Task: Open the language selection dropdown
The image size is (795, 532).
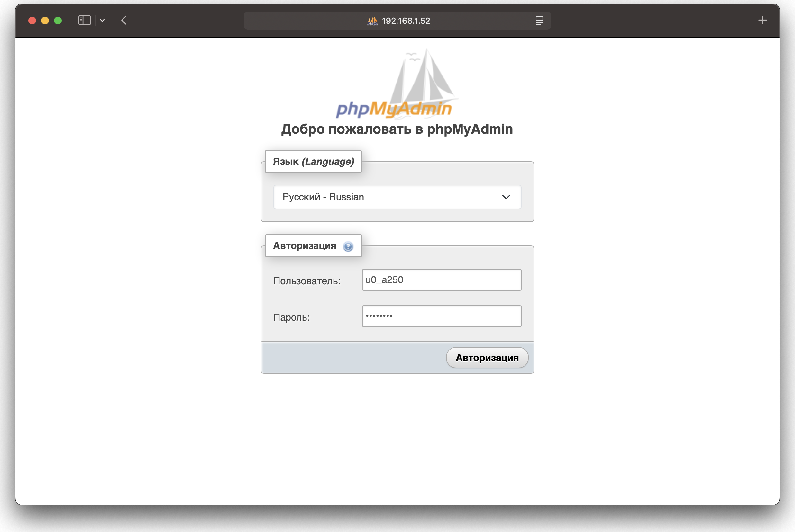Action: coord(397,197)
